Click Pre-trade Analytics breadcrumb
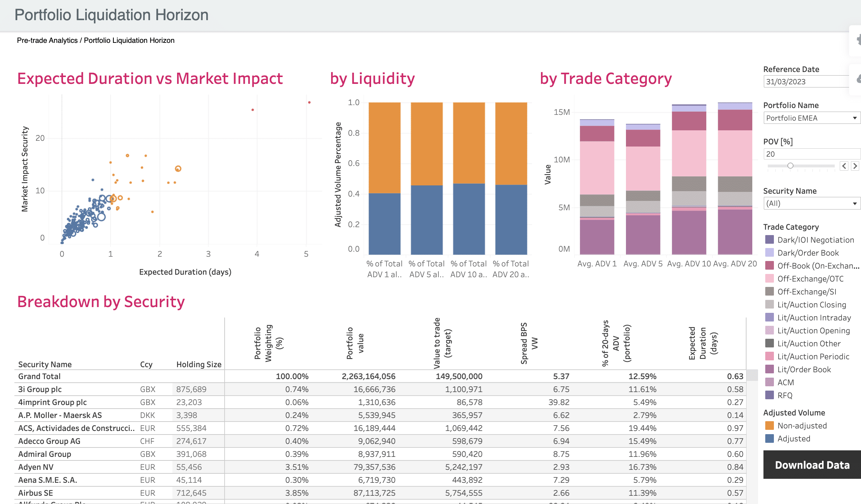Screen dimensions: 861x504 tap(47, 40)
